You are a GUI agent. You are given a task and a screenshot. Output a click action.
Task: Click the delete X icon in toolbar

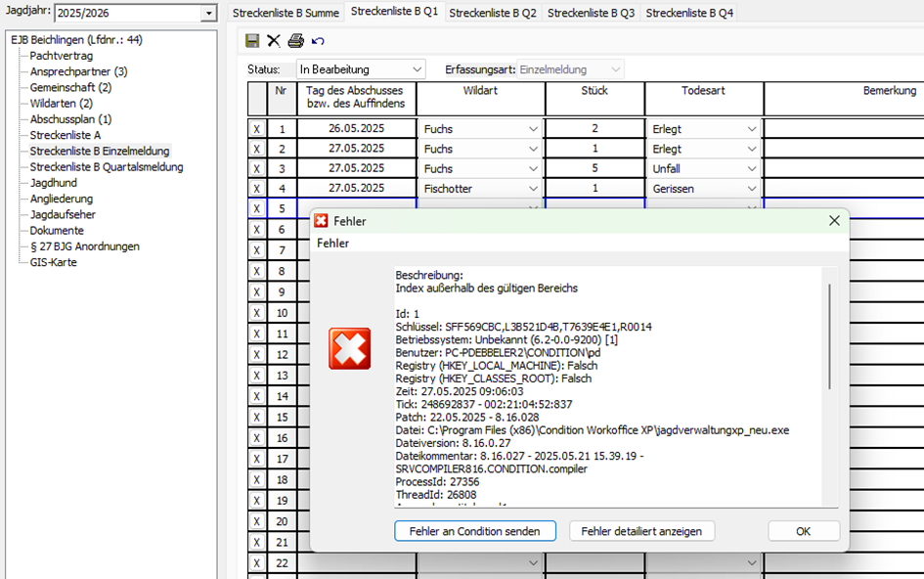pos(274,41)
